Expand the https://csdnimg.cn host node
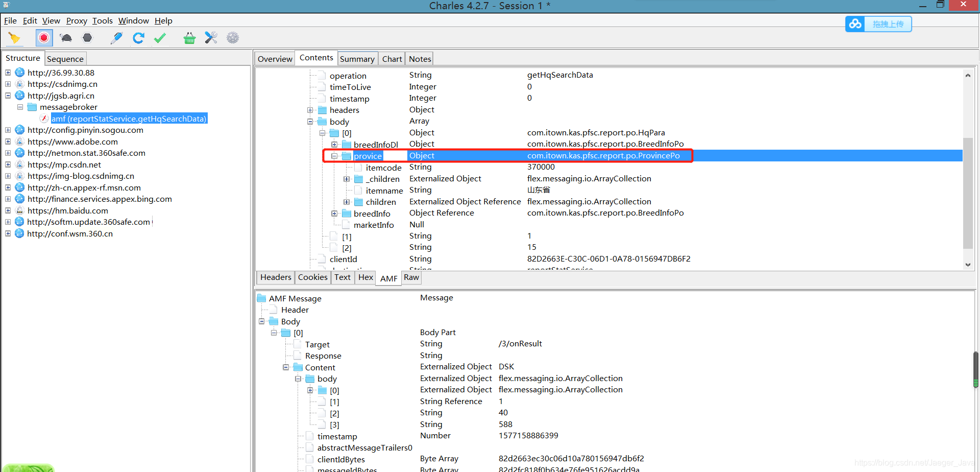This screenshot has width=980, height=472. 8,84
